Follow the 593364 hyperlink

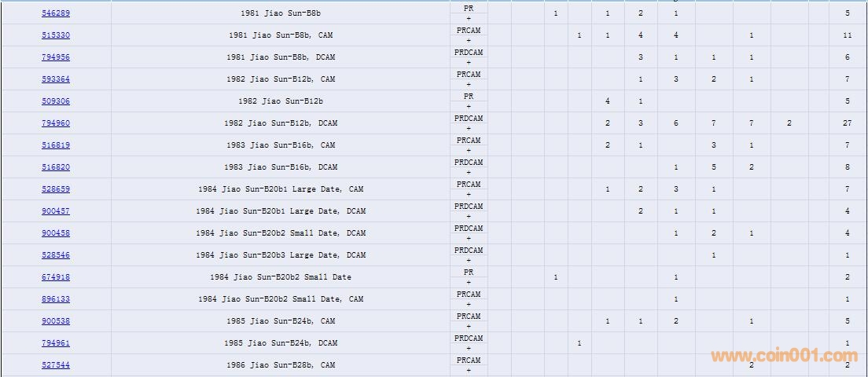[x=56, y=79]
